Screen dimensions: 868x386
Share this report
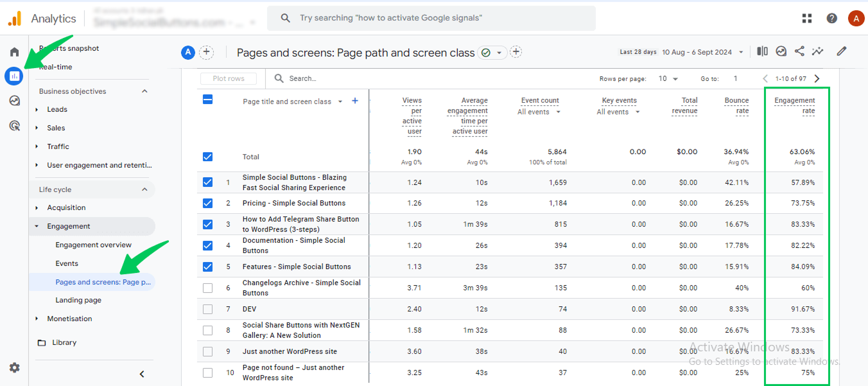(x=799, y=51)
